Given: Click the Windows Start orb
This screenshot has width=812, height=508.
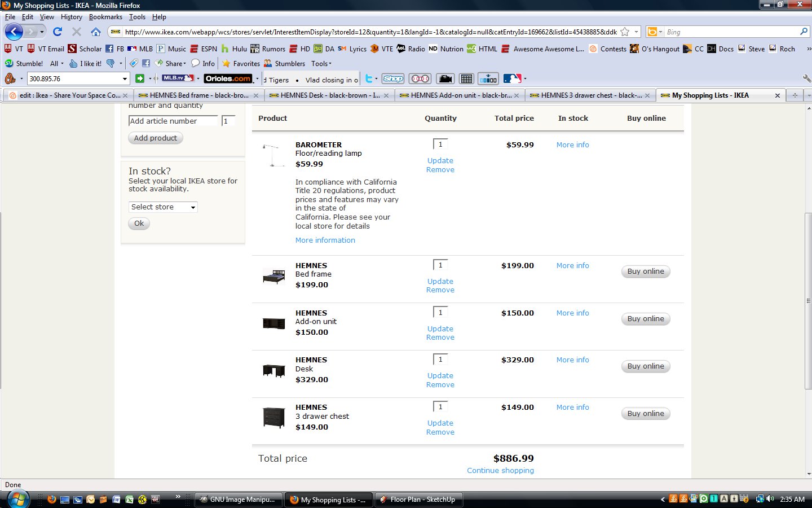Looking at the screenshot, I should (18, 500).
